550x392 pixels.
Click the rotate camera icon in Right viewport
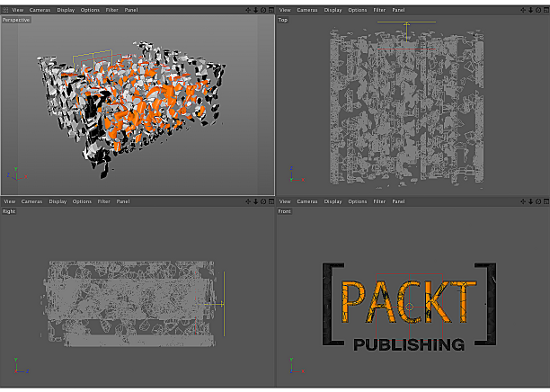pyautogui.click(x=263, y=201)
